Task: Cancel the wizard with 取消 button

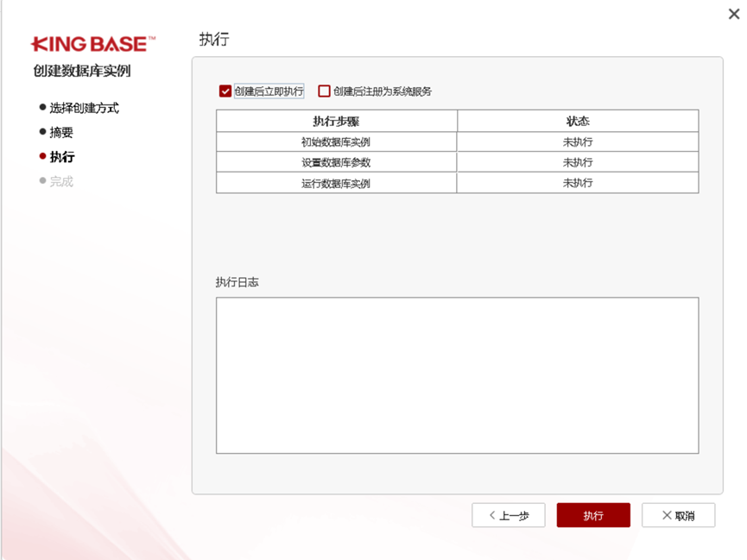Action: pos(678,515)
